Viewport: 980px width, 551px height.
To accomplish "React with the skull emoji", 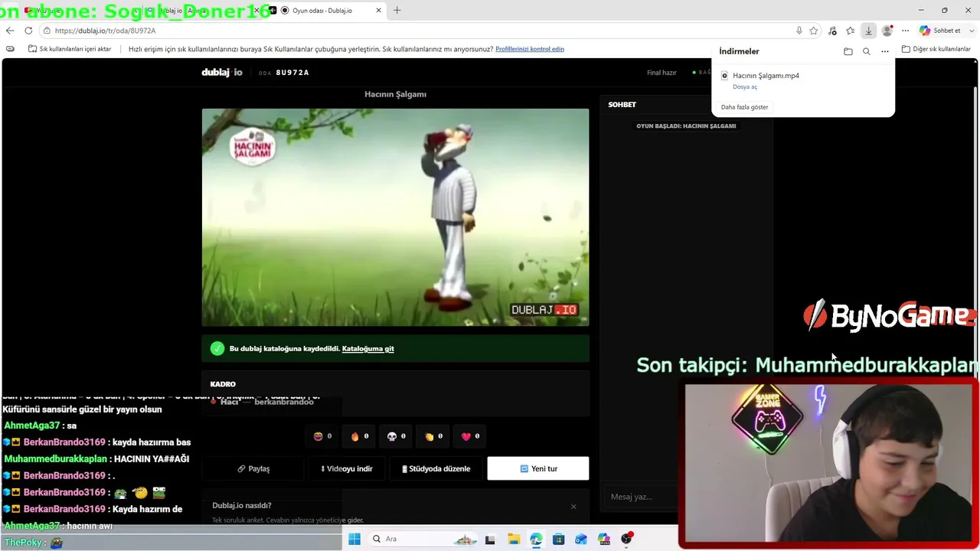I will [396, 436].
